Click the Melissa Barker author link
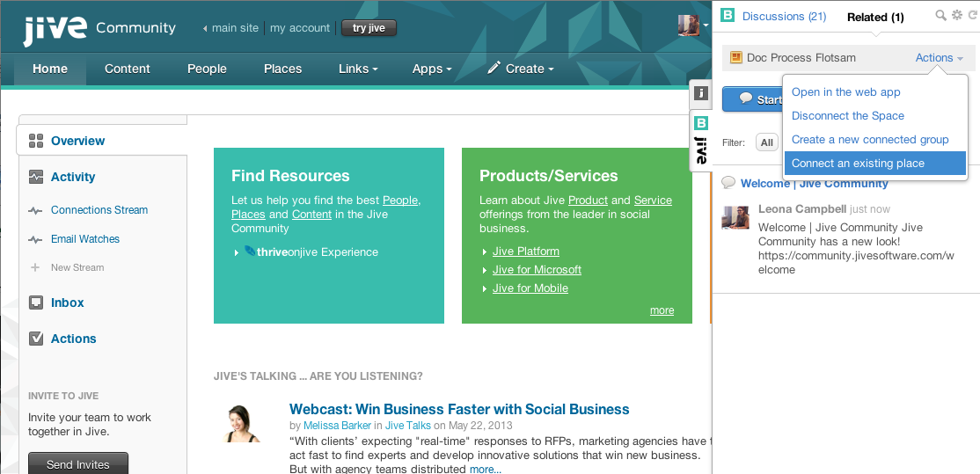The image size is (980, 474). pos(338,426)
